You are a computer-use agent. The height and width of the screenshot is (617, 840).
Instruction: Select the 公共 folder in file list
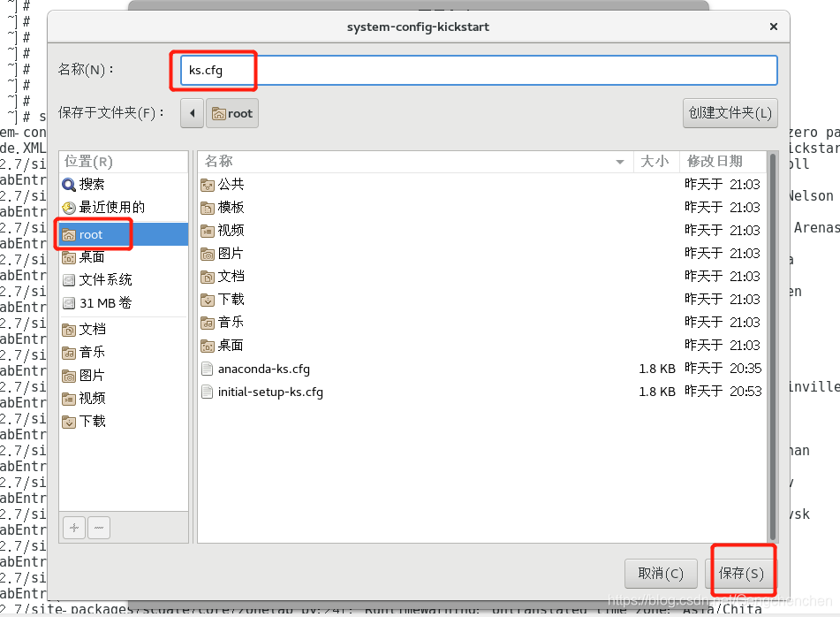[482, 185]
